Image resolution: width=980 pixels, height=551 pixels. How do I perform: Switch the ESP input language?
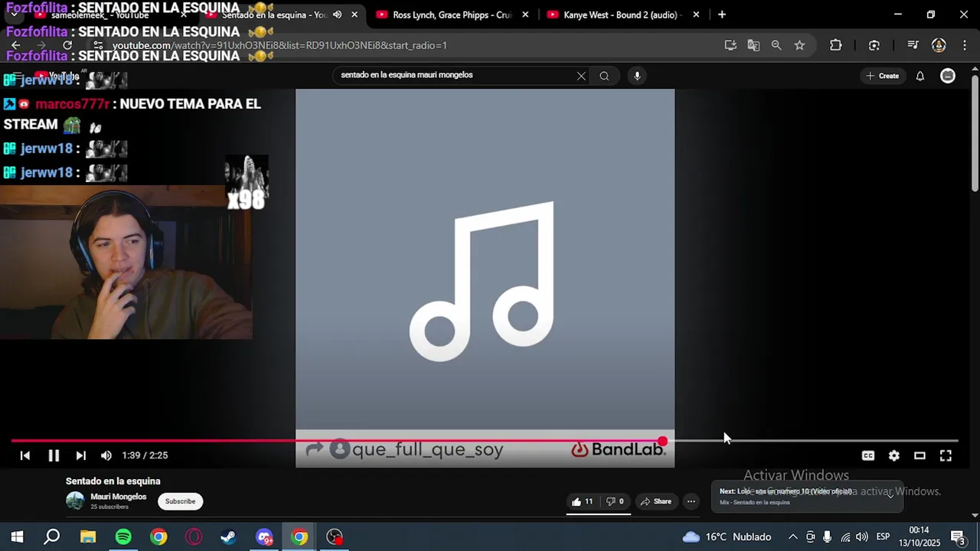point(883,536)
